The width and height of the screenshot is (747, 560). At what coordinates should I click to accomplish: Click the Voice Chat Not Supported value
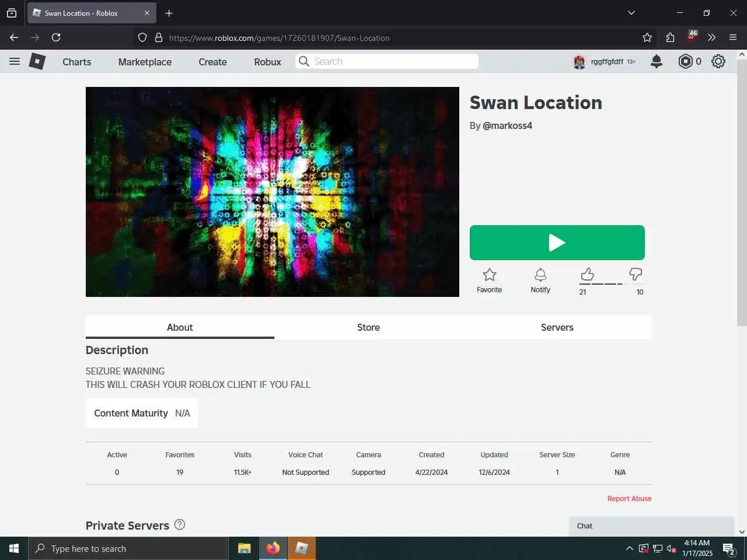(305, 473)
